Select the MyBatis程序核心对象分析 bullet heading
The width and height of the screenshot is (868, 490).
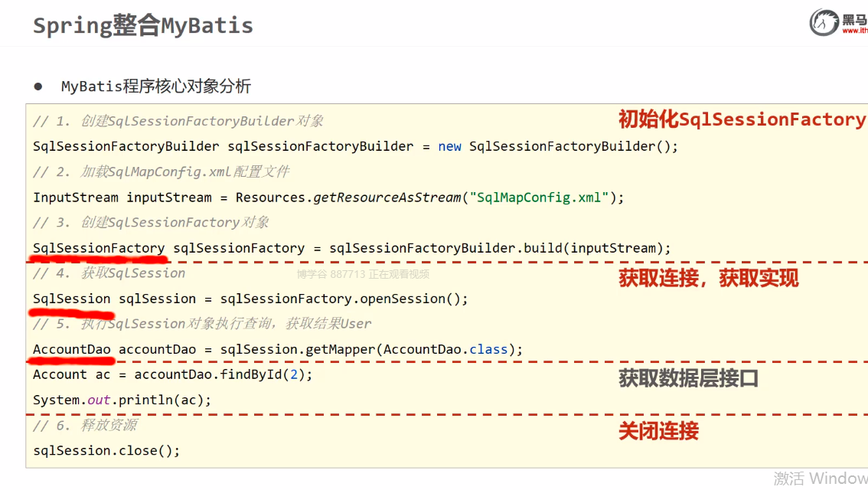[x=155, y=87]
